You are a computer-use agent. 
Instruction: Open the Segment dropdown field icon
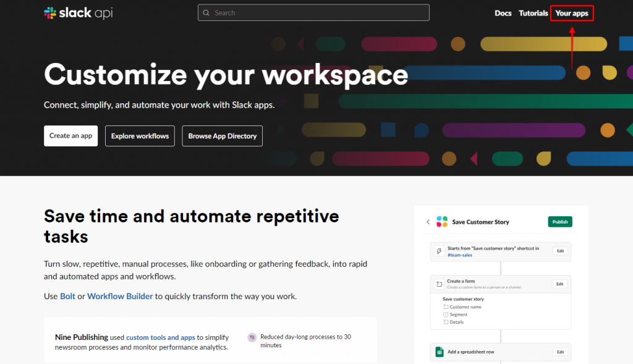click(446, 314)
